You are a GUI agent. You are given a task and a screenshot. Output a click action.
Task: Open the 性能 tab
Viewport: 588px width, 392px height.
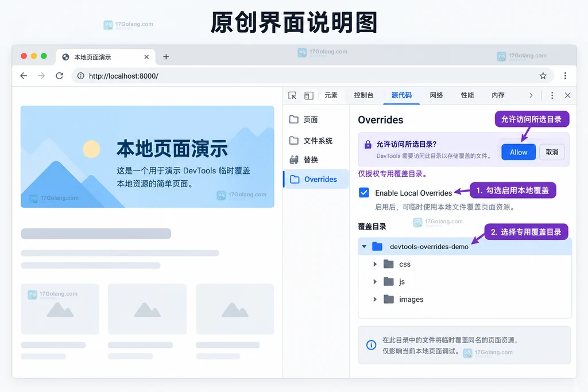[x=467, y=95]
